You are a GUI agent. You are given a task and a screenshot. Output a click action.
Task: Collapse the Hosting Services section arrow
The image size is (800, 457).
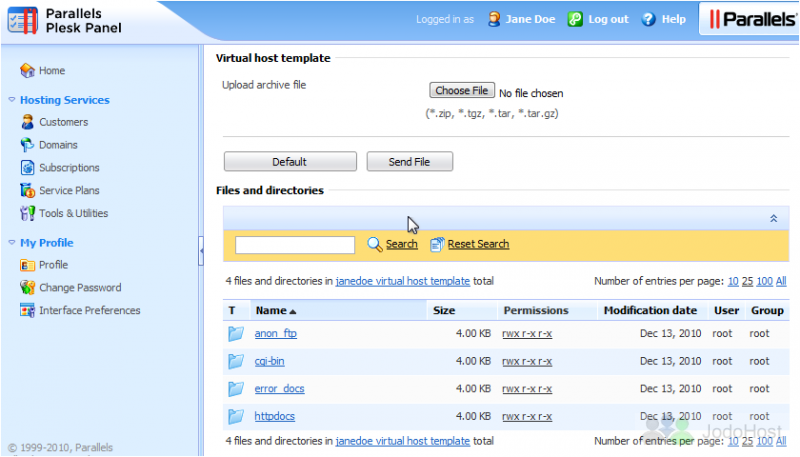click(x=12, y=100)
